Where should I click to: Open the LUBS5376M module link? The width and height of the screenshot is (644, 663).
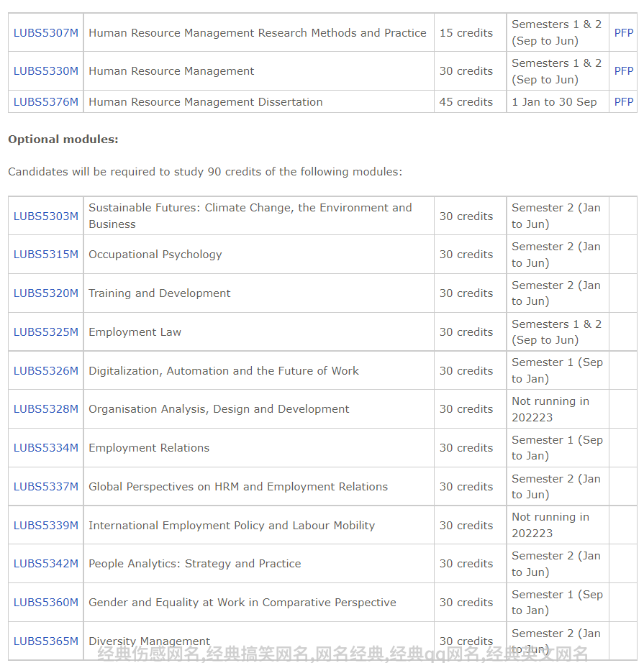coord(46,102)
